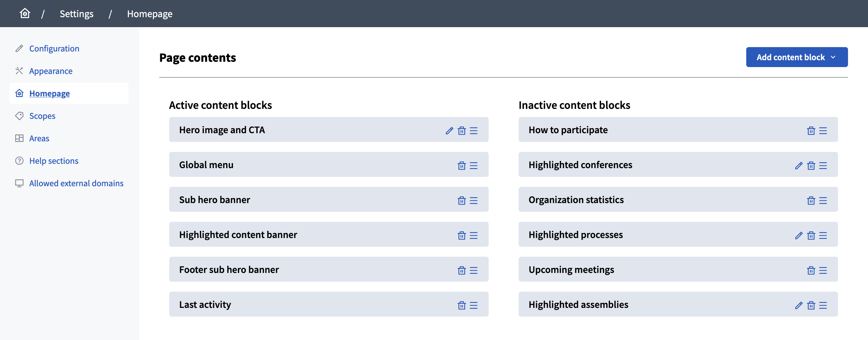This screenshot has width=868, height=340.
Task: Click the home icon in the breadcrumb
Action: (x=25, y=13)
